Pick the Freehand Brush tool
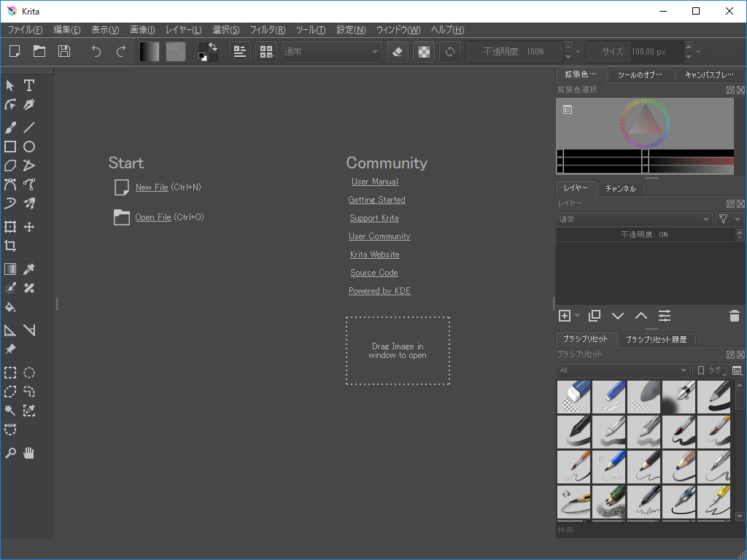 (x=10, y=128)
